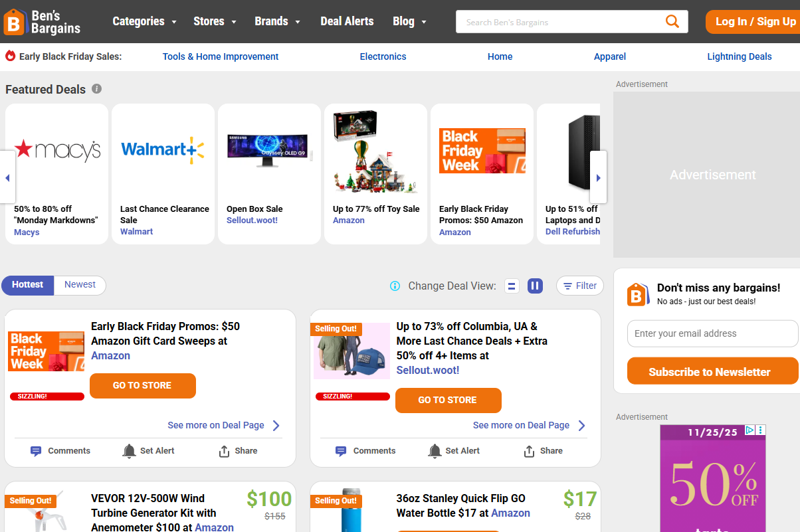Click info icon beside Change Deal View
Image resolution: width=800 pixels, height=532 pixels.
pos(395,286)
